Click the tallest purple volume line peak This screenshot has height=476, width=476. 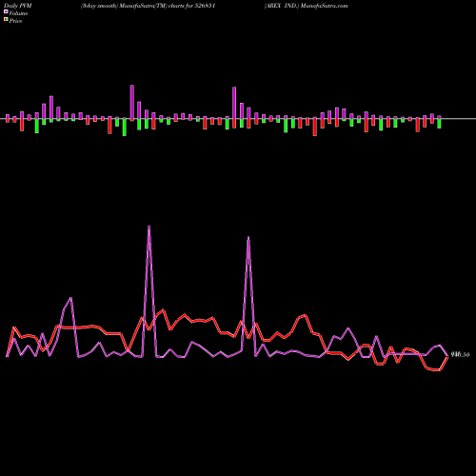[149, 227]
